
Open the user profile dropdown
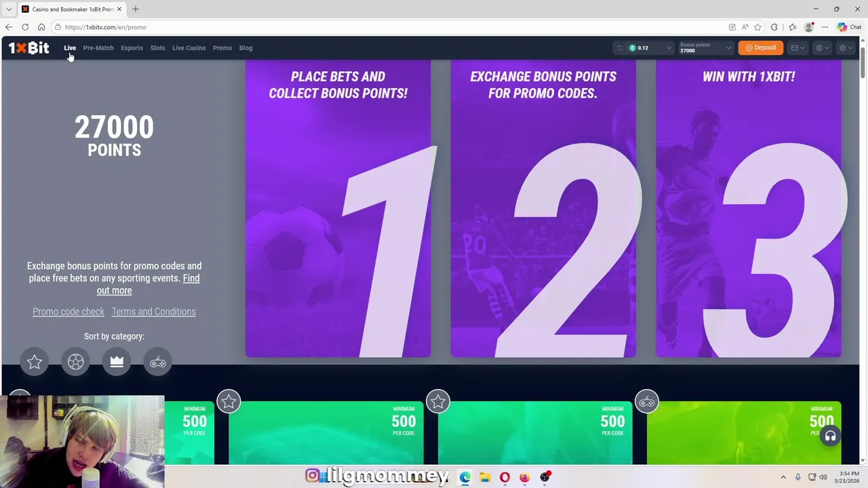coord(822,48)
